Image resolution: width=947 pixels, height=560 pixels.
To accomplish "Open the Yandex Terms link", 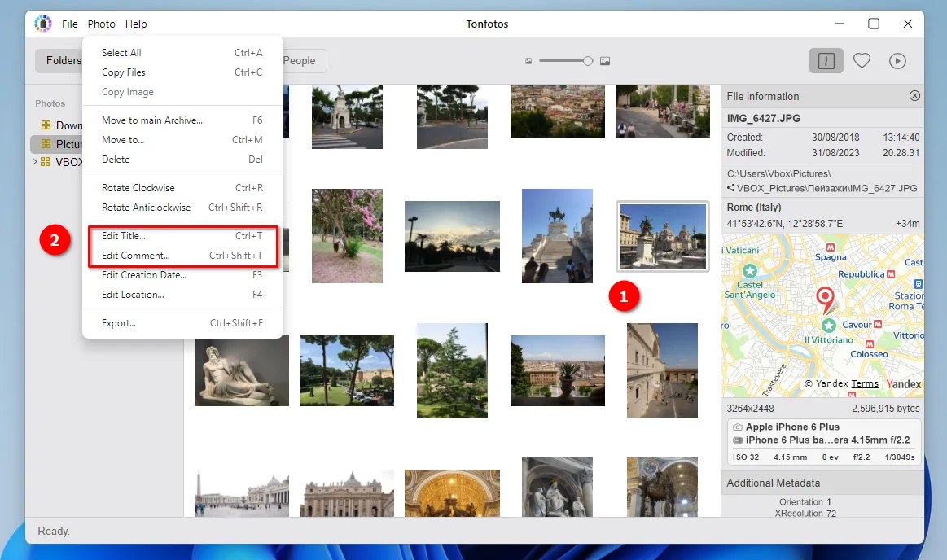I will 865,384.
